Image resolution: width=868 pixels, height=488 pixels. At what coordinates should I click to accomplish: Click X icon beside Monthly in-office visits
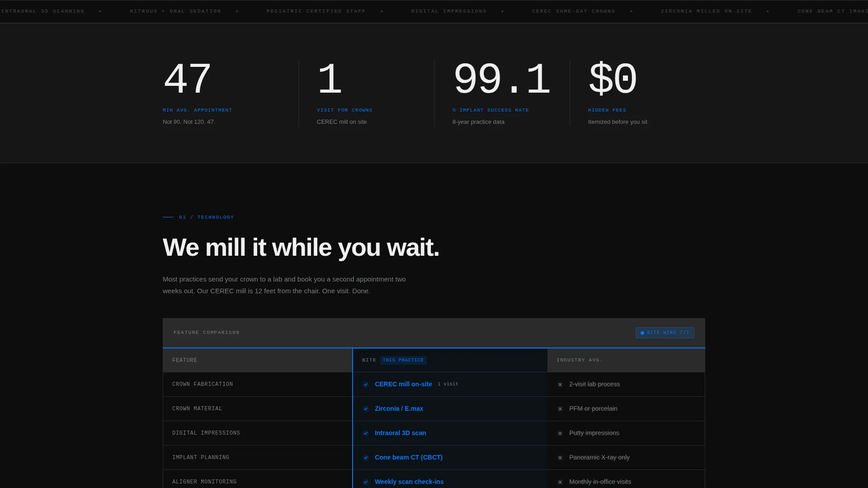click(x=560, y=482)
